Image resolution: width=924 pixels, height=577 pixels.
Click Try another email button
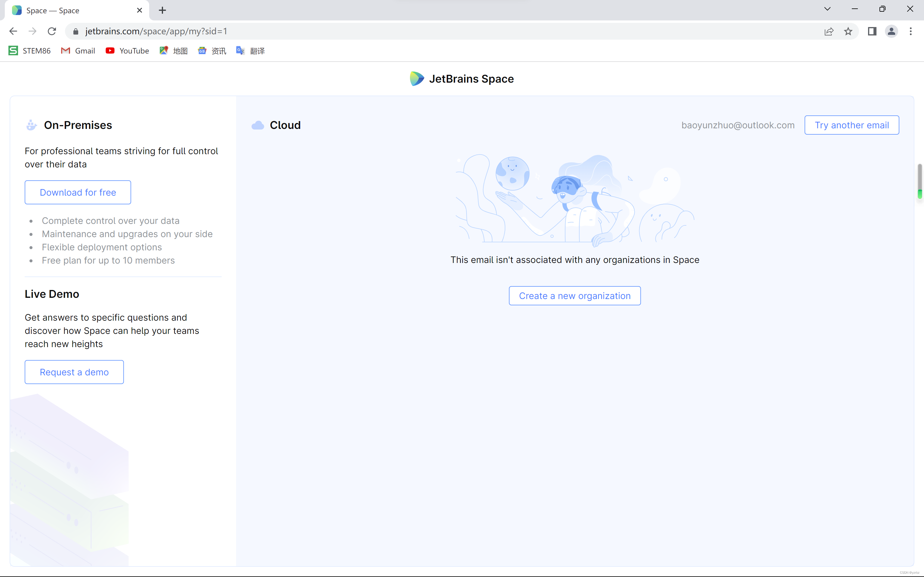tap(852, 125)
